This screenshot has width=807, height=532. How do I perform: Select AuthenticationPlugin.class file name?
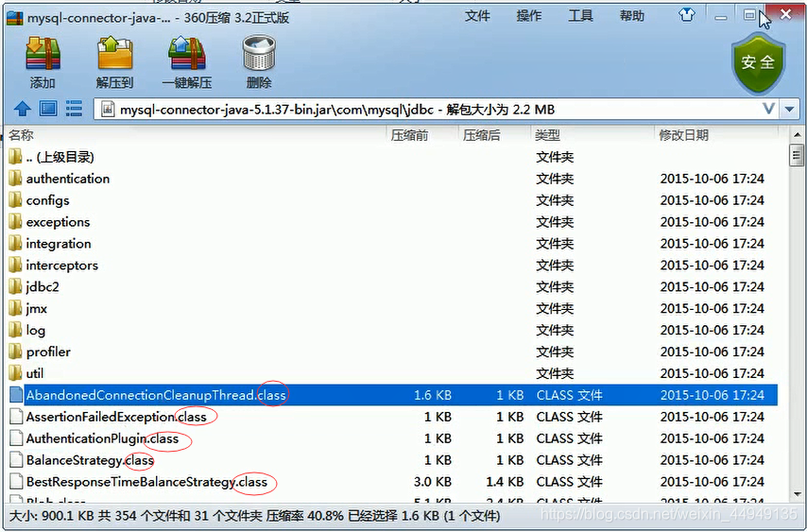click(x=102, y=438)
